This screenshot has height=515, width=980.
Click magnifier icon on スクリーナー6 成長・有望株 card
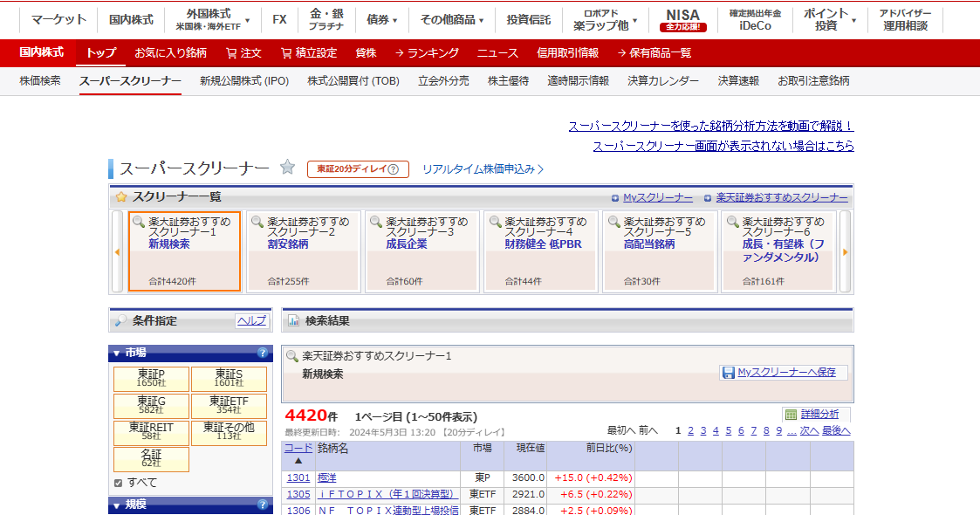pos(732,222)
